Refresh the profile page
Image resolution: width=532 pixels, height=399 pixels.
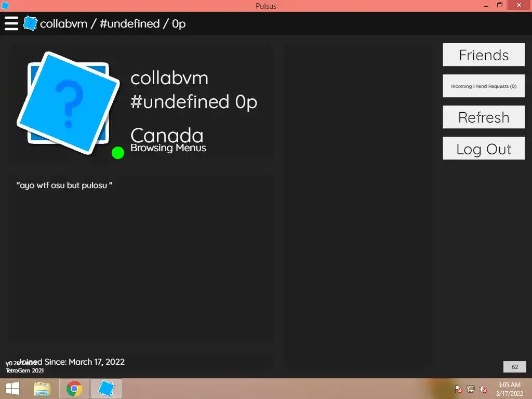[x=484, y=117]
